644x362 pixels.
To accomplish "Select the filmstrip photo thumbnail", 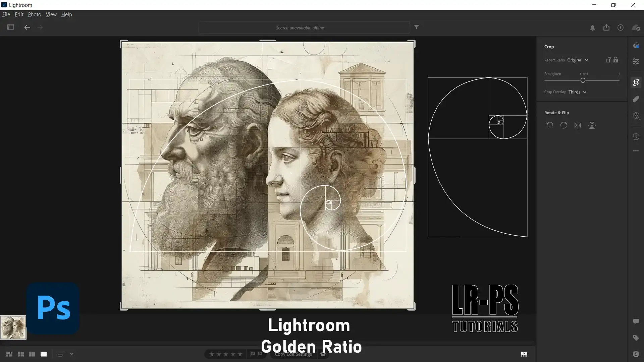I will click(13, 327).
